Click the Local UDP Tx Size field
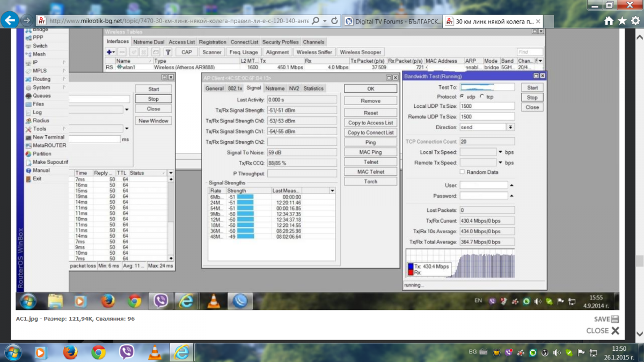This screenshot has width=644, height=362. (x=487, y=107)
